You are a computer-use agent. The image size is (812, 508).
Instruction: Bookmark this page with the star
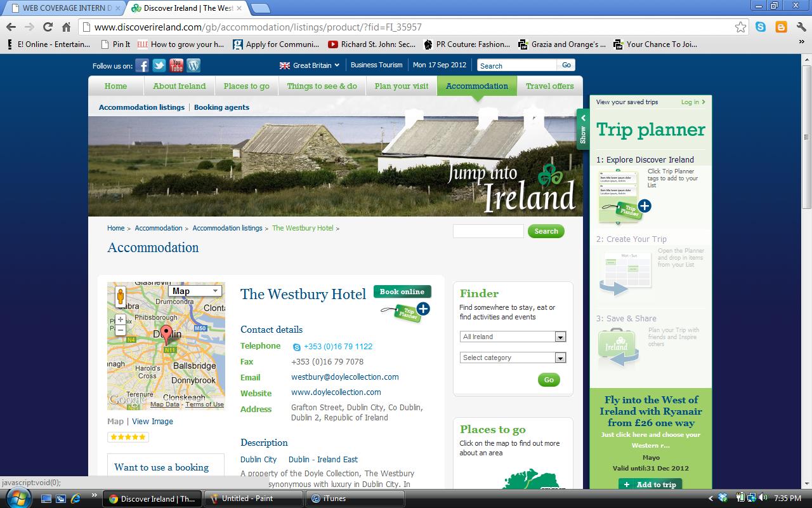click(x=740, y=27)
